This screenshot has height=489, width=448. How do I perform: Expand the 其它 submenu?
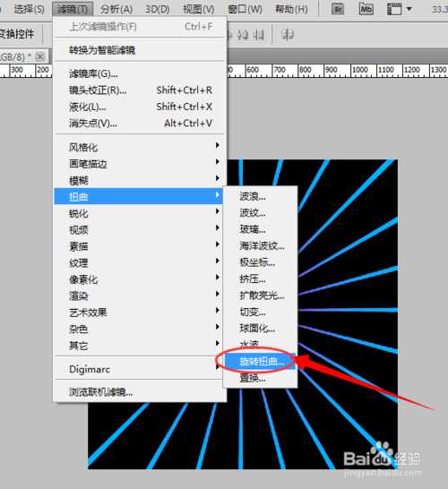[140, 345]
